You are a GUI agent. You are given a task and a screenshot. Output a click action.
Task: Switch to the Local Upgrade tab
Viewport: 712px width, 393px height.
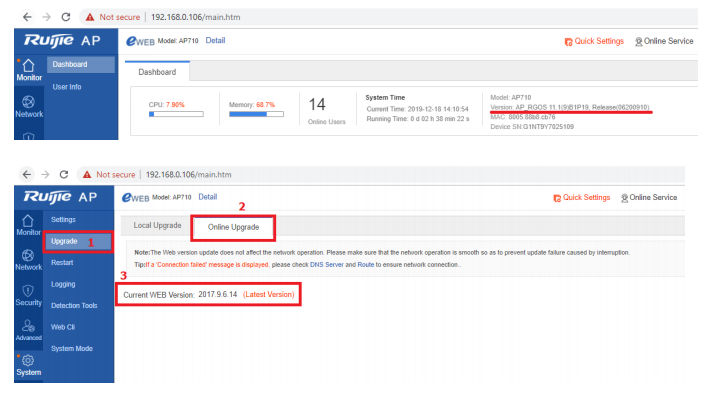[157, 225]
